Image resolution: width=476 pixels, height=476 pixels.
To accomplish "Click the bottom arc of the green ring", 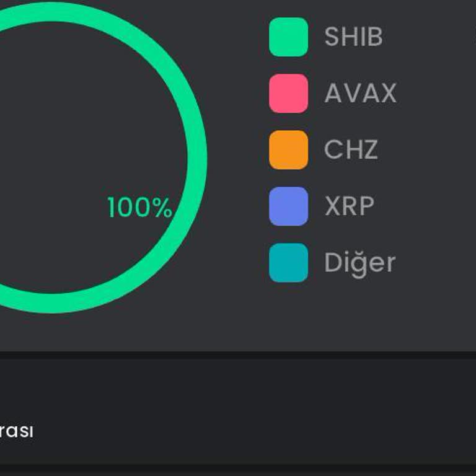I will coord(53,302).
